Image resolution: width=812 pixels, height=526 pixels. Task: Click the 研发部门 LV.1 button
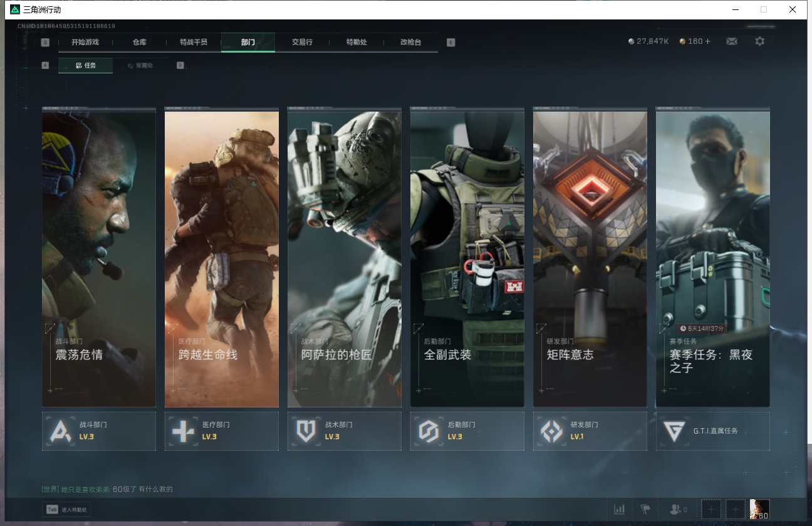pyautogui.click(x=590, y=431)
